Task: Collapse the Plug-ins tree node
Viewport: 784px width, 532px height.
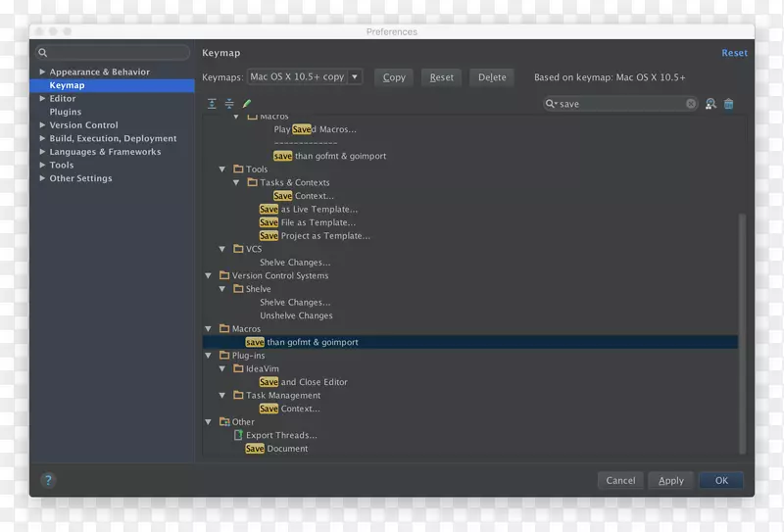Action: [208, 355]
